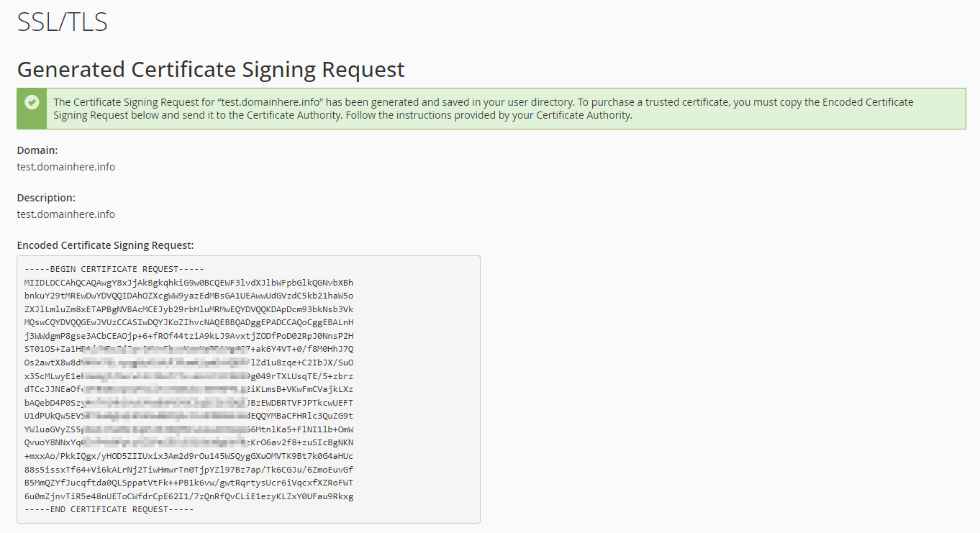Click the green success checkmark icon

coord(32,102)
